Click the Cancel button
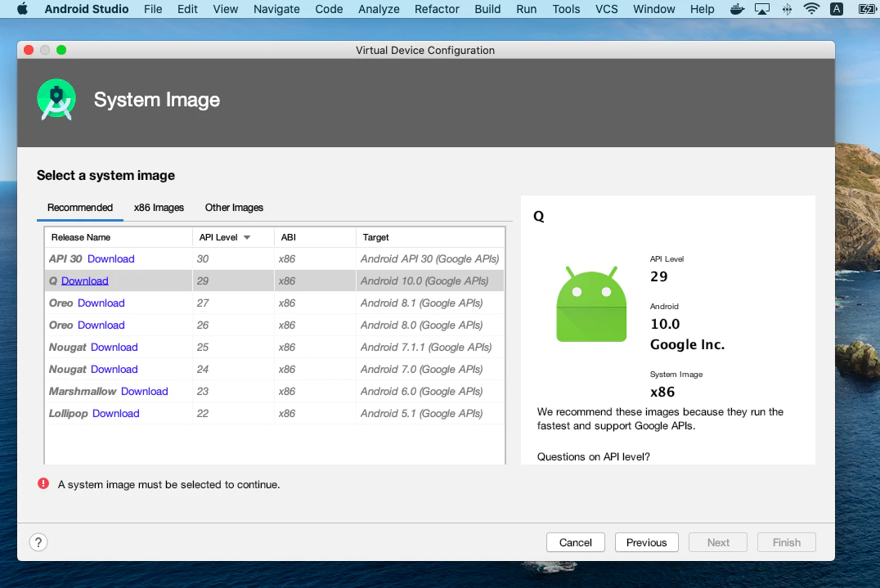Screen dimensions: 880x588 (x=575, y=542)
